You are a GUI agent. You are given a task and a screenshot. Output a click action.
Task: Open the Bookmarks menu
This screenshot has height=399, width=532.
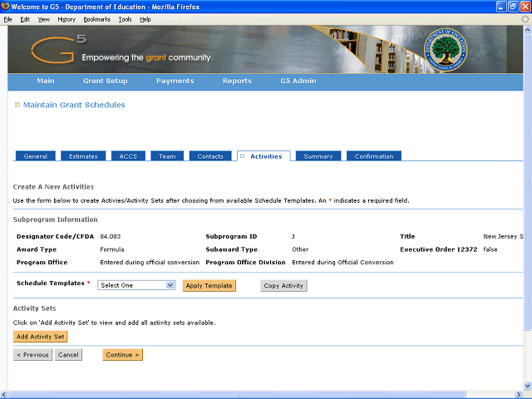(x=97, y=19)
